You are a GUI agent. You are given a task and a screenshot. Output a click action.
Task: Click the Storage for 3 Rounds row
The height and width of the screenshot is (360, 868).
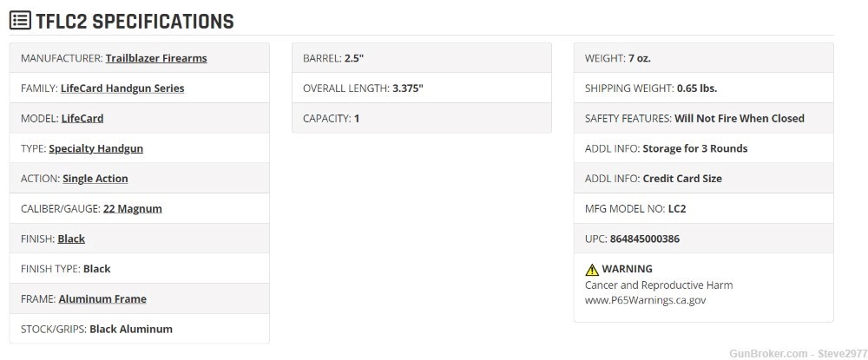[x=703, y=148]
